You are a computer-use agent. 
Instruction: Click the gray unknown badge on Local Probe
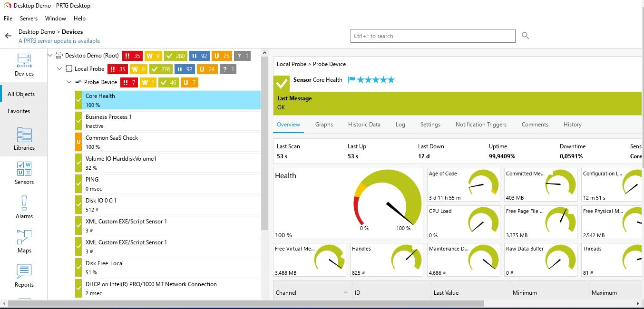click(227, 69)
